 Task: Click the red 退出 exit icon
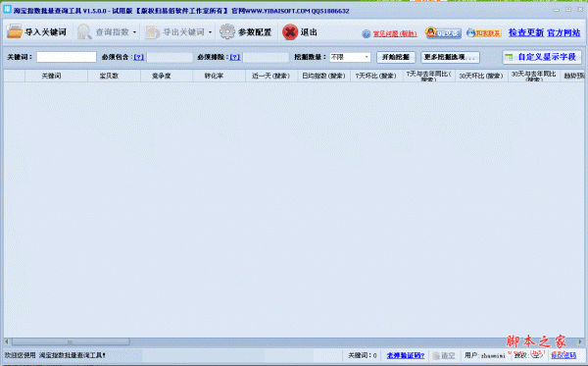click(290, 32)
